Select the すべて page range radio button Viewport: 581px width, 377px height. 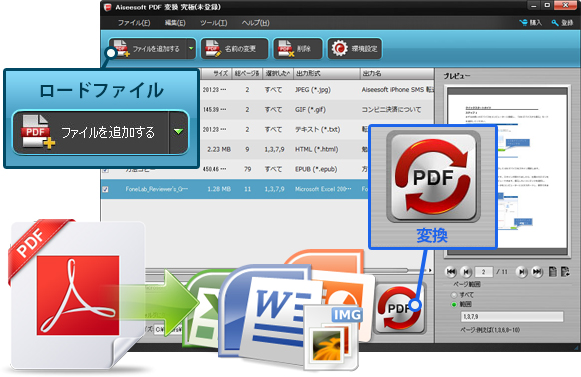(x=454, y=295)
